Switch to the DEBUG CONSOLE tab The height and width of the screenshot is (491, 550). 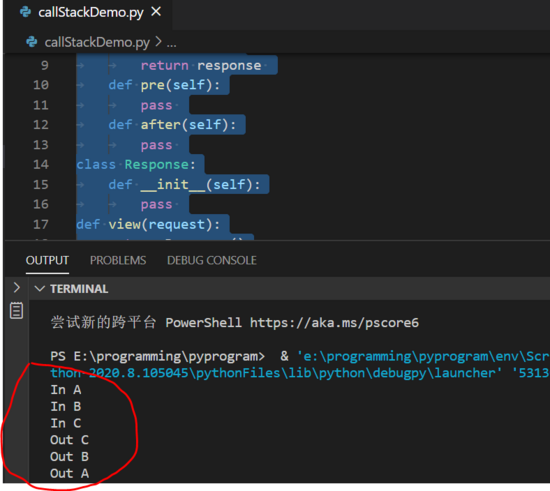click(x=212, y=261)
